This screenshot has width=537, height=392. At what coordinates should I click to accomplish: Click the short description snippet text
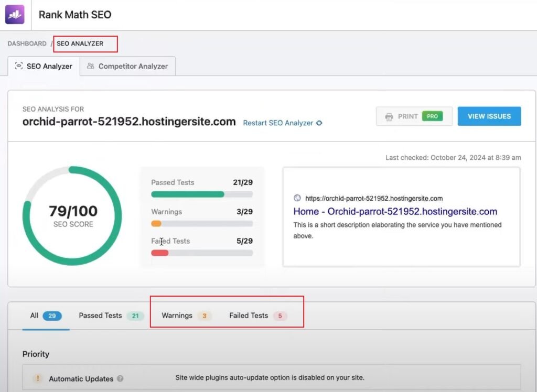coord(398,231)
